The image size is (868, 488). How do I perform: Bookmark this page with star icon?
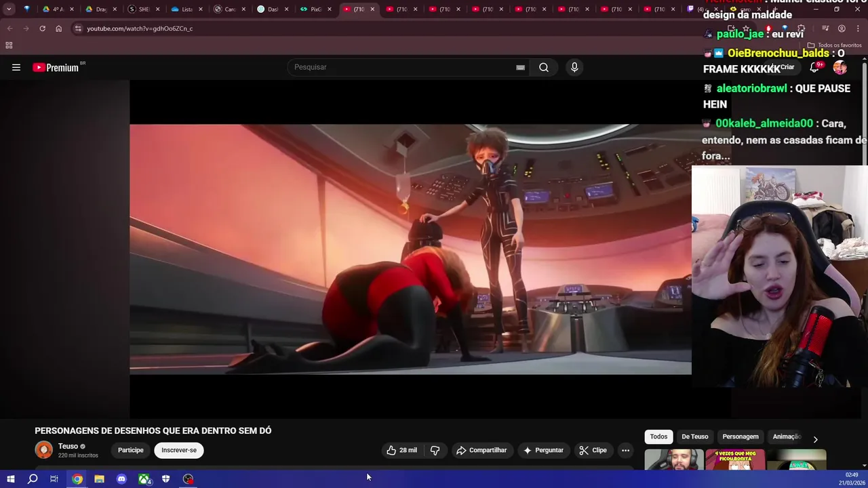(x=746, y=28)
